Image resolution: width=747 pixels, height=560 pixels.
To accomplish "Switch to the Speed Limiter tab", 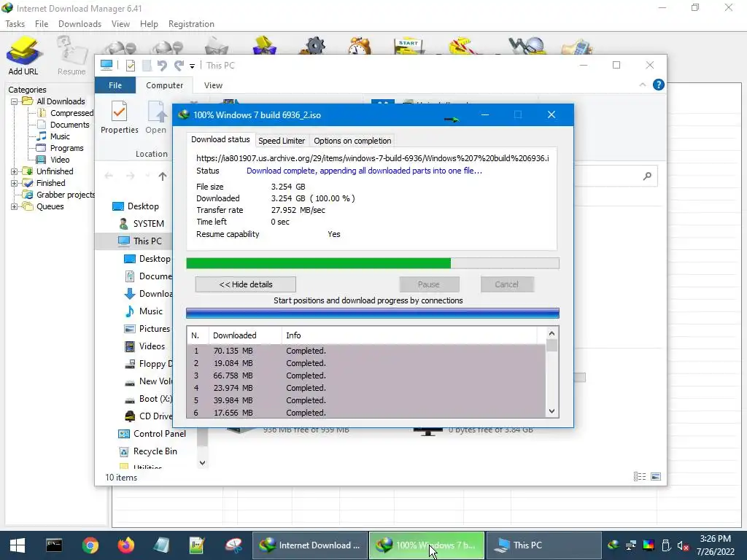I will point(282,141).
